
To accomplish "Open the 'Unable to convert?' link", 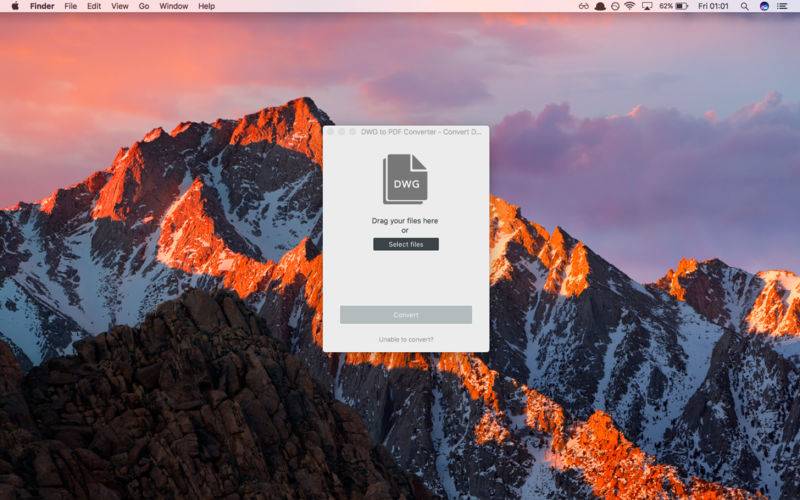I will pos(406,339).
